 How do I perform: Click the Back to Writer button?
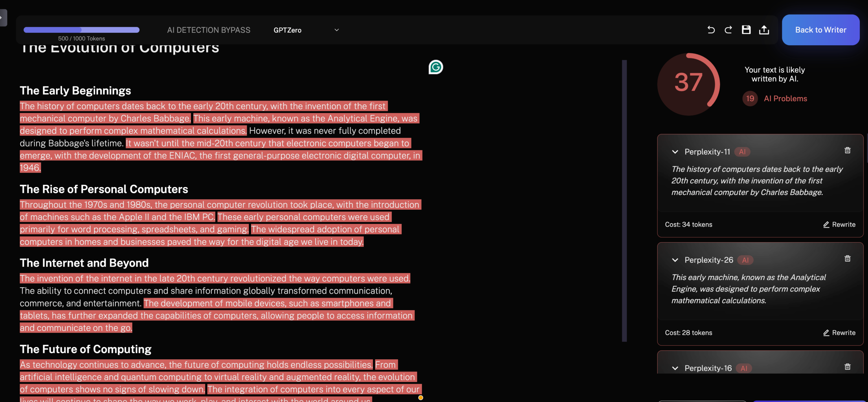click(x=821, y=30)
